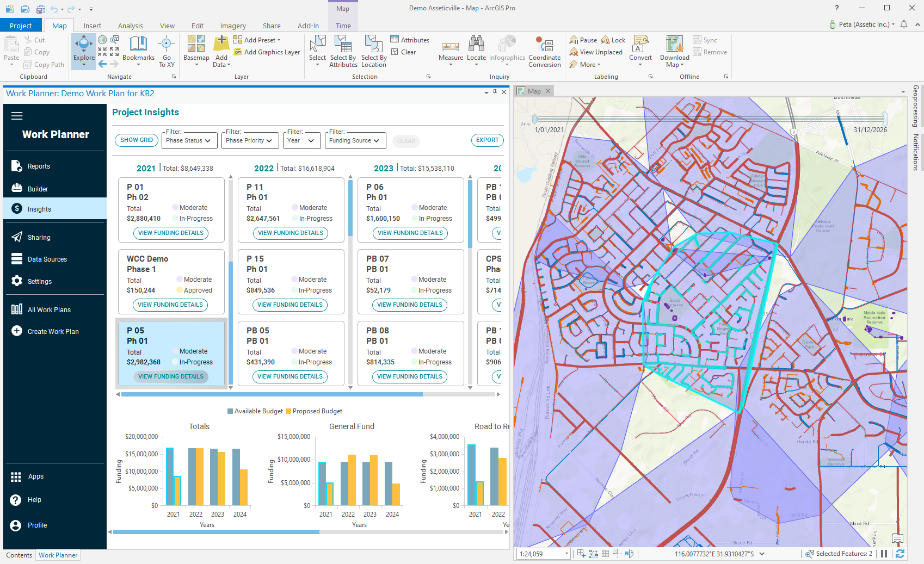Switch to the Imagery ribbon tab
This screenshot has width=924, height=564.
pyautogui.click(x=232, y=25)
